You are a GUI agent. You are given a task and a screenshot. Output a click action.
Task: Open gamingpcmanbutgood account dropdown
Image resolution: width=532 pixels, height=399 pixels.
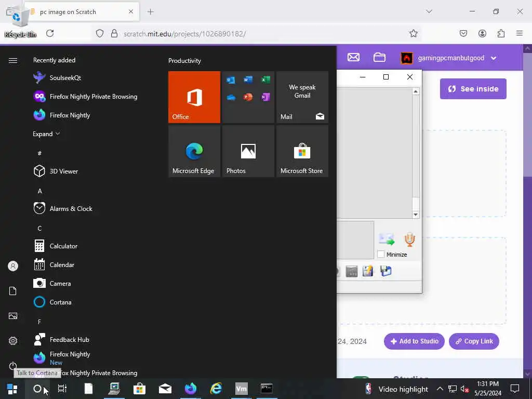pos(449,58)
